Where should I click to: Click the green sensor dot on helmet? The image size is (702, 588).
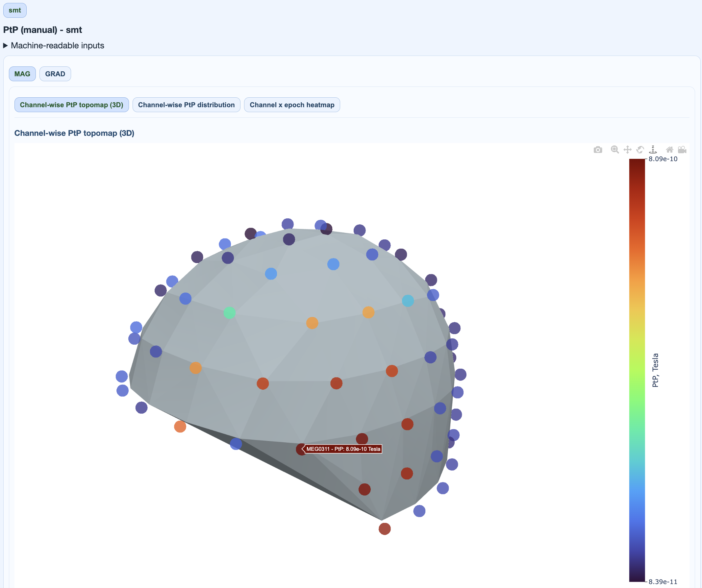229,313
